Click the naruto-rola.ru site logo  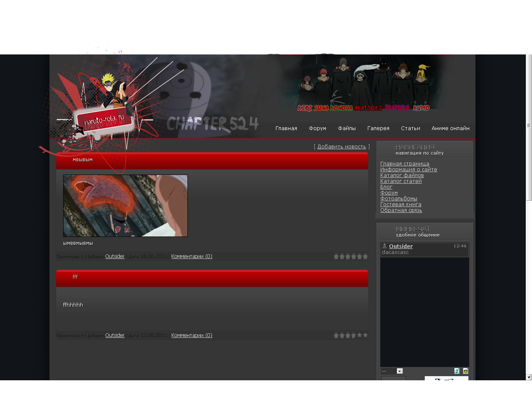click(x=104, y=121)
